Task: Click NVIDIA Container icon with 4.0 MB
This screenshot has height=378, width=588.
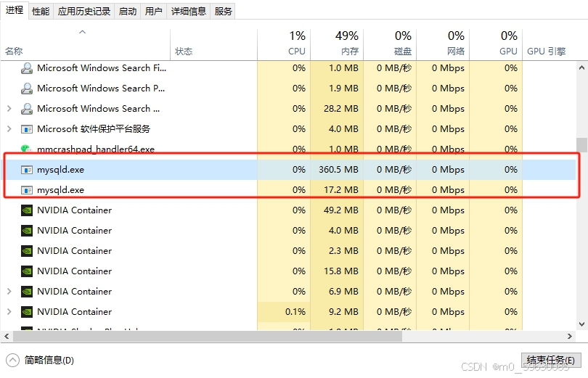Action: click(27, 231)
